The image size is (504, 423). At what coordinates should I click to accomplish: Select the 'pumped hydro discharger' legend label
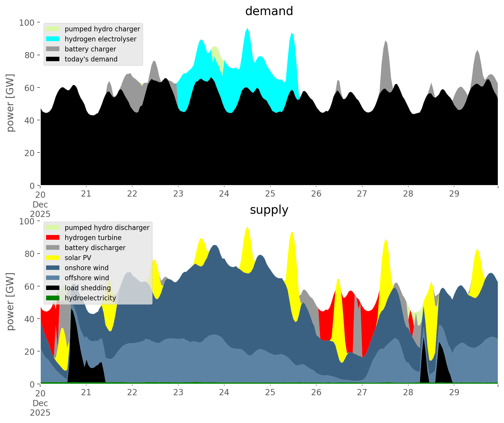(x=107, y=228)
